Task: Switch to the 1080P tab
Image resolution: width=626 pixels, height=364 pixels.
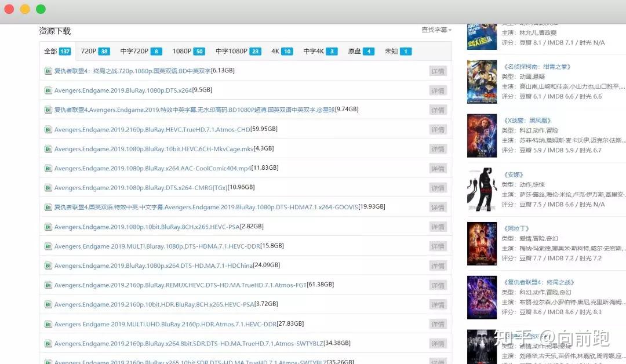Action: point(188,51)
